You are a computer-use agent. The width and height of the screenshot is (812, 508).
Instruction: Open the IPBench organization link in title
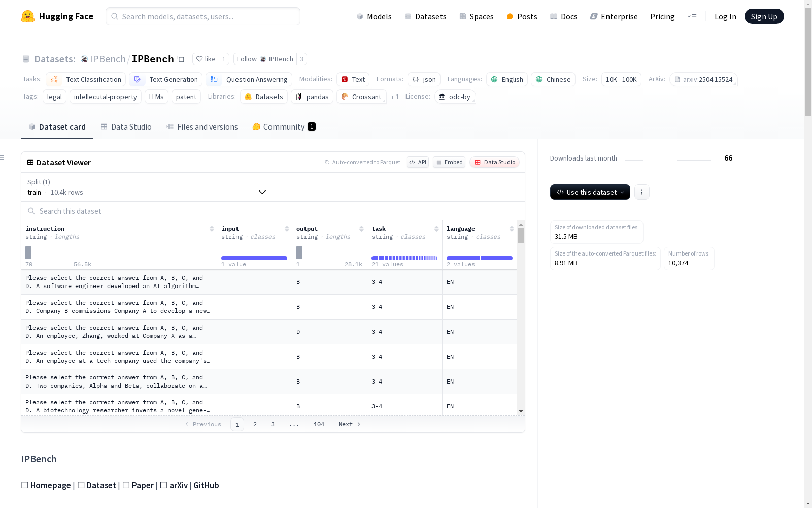108,59
